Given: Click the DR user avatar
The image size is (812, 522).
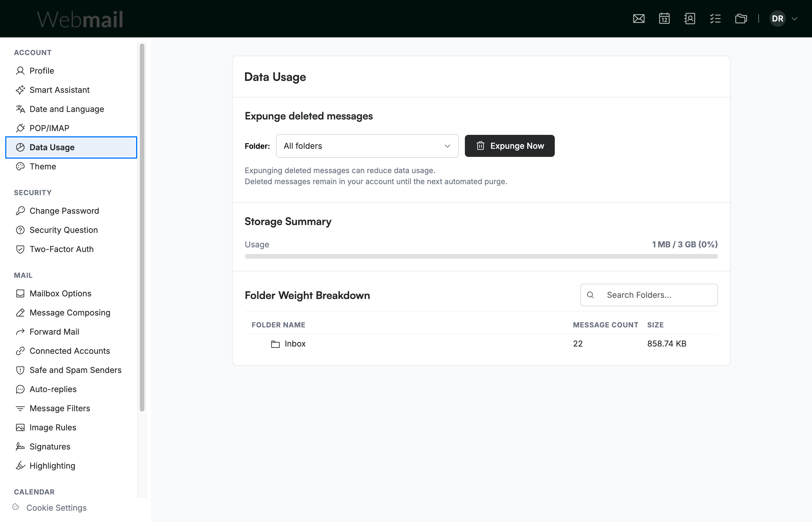Looking at the screenshot, I should click(777, 19).
